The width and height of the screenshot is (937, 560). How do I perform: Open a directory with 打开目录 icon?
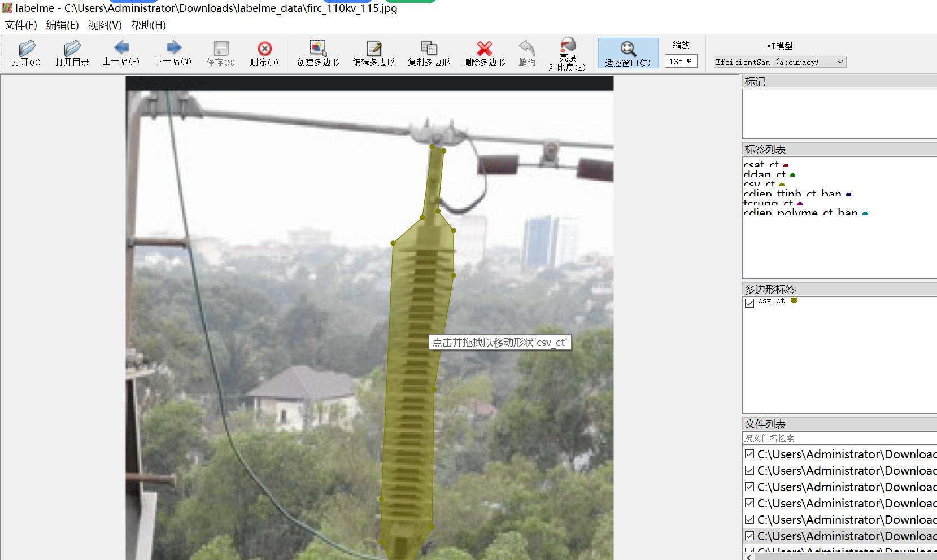72,53
